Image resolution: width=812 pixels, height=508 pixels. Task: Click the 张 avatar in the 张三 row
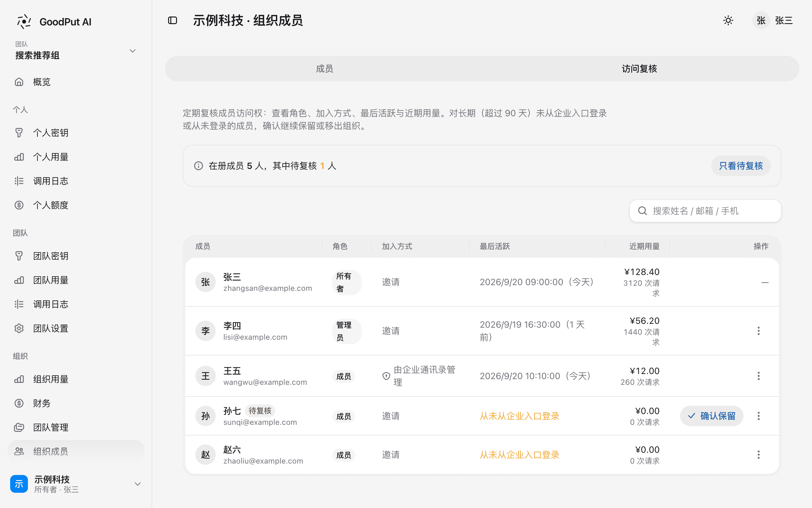pos(205,282)
